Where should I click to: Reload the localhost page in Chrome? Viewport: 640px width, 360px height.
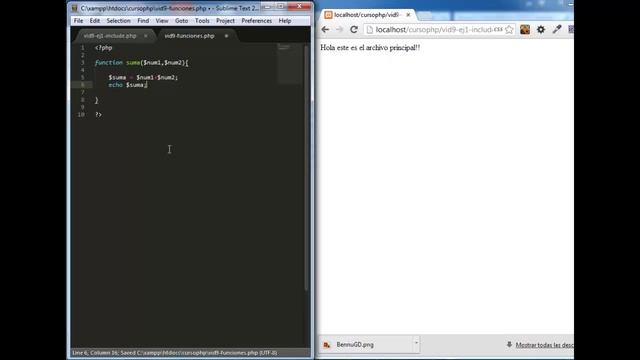pyautogui.click(x=354, y=29)
